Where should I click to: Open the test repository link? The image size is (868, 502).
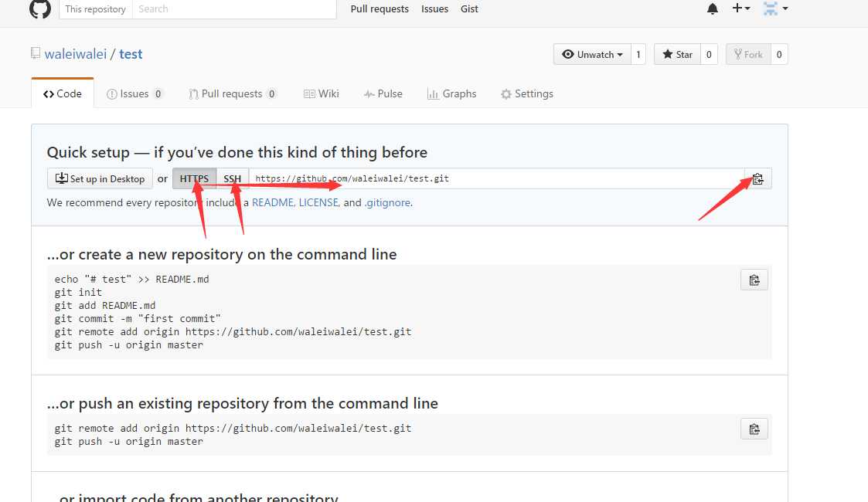pos(131,53)
